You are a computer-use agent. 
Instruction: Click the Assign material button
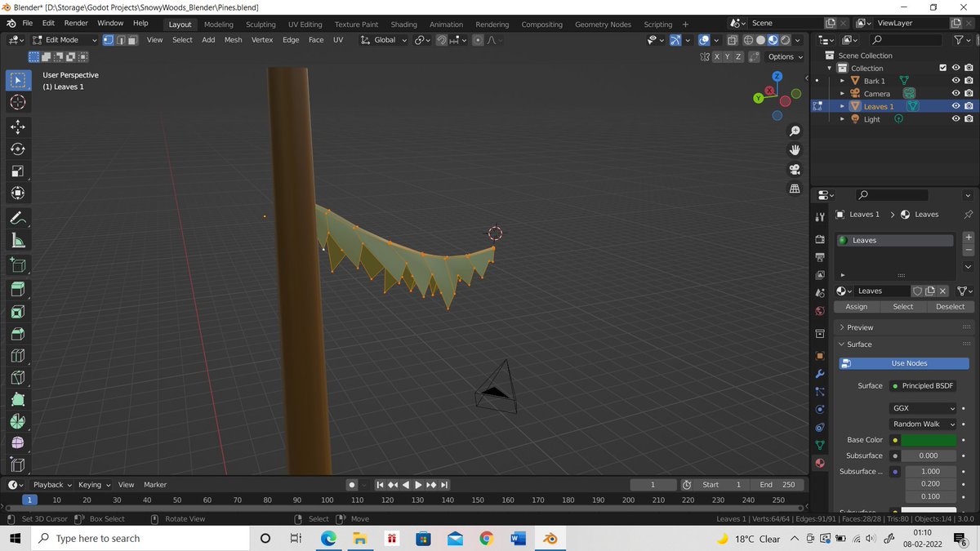click(x=857, y=307)
